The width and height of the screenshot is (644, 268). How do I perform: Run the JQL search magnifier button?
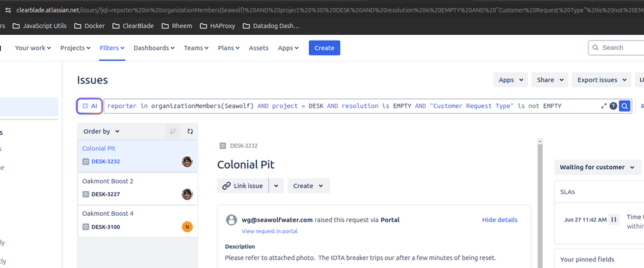click(x=625, y=106)
